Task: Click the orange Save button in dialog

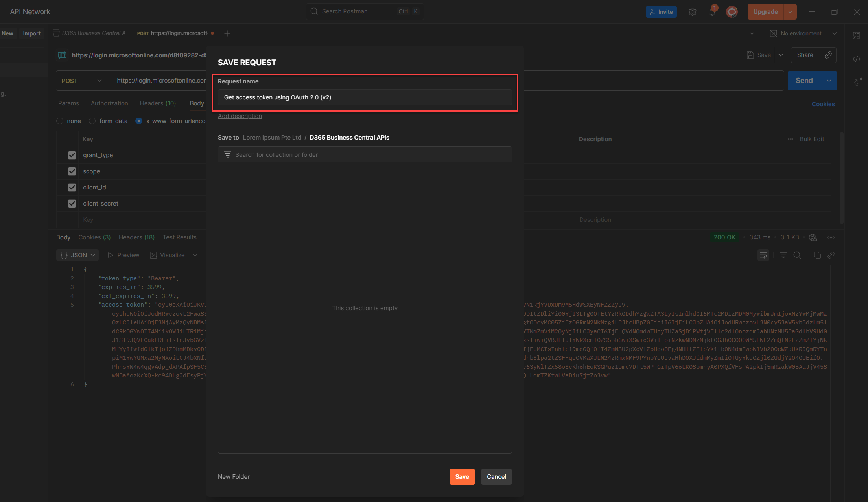Action: point(462,477)
